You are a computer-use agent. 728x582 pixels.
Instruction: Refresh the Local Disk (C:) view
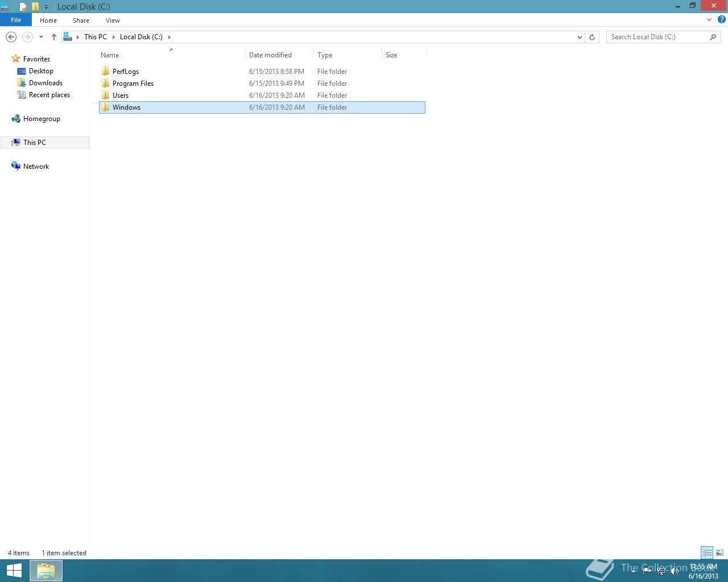(x=592, y=37)
